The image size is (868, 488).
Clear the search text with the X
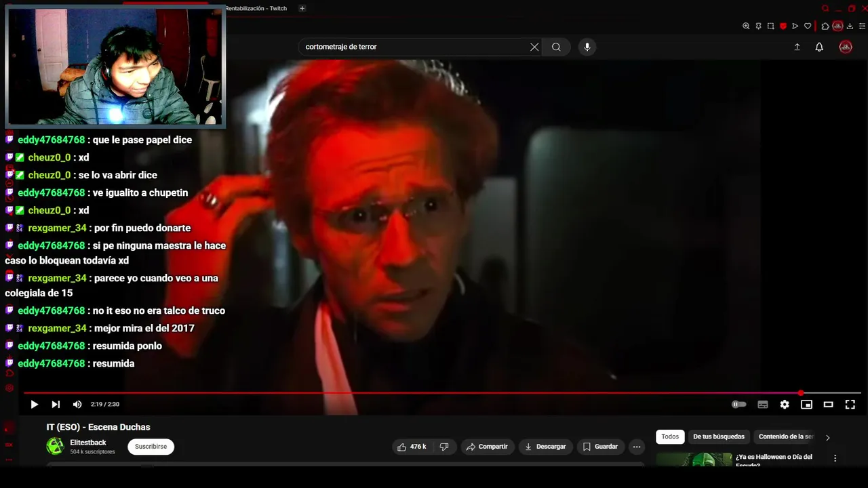(x=534, y=47)
